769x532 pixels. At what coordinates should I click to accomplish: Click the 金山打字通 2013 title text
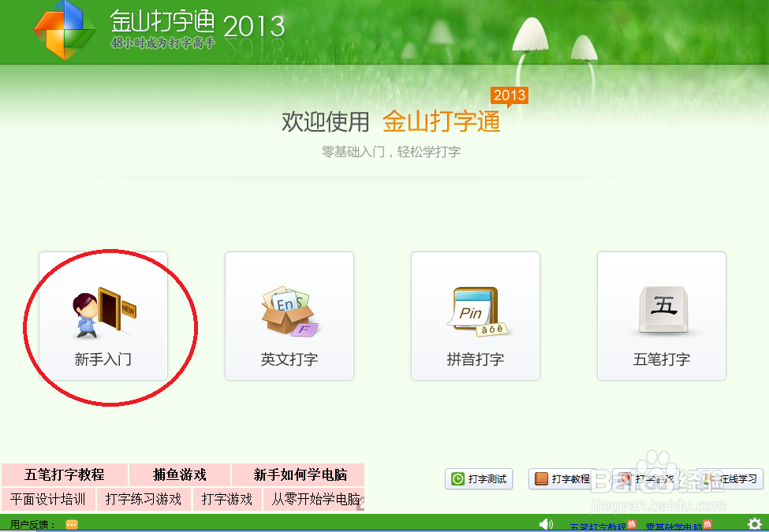(x=197, y=24)
